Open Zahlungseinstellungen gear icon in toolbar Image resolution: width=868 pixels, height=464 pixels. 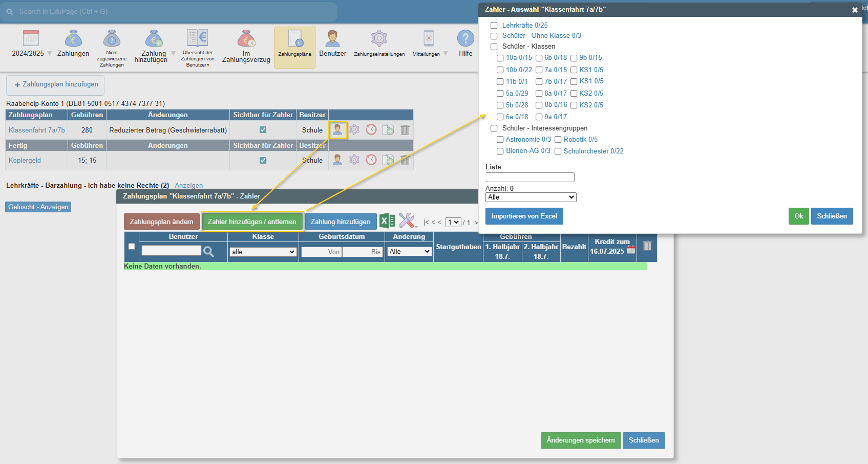click(379, 39)
